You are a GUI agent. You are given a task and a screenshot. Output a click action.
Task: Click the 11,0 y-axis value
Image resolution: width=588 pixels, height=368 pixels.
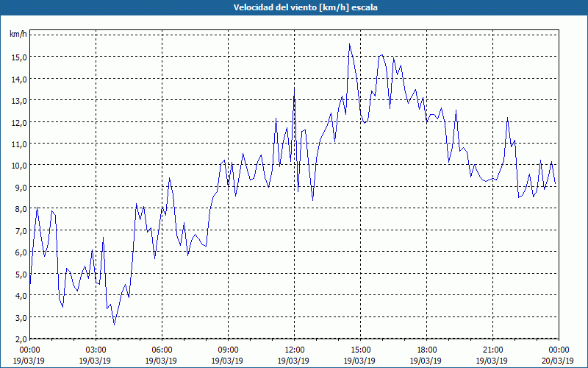click(19, 144)
